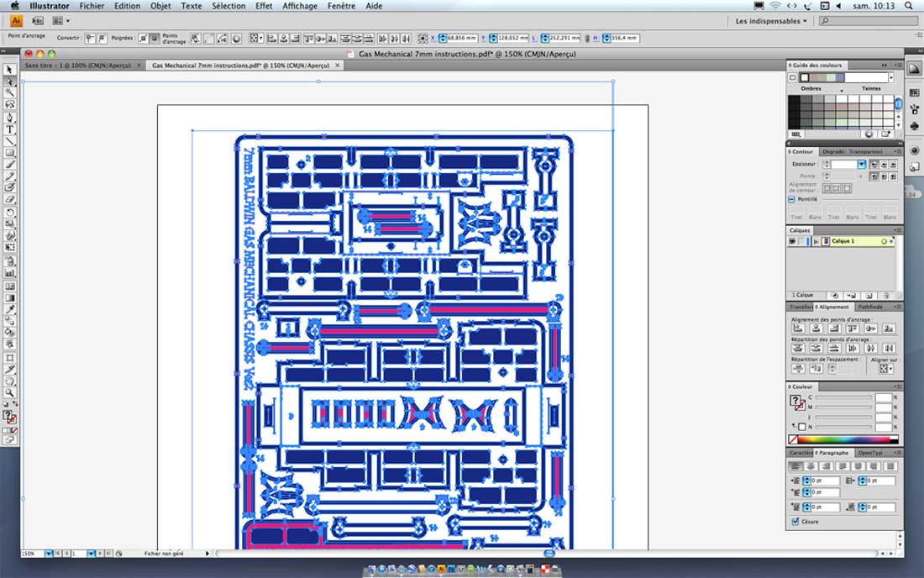Click the X coordinate field 68,856 mm
The image size is (924, 578).
[461, 39]
